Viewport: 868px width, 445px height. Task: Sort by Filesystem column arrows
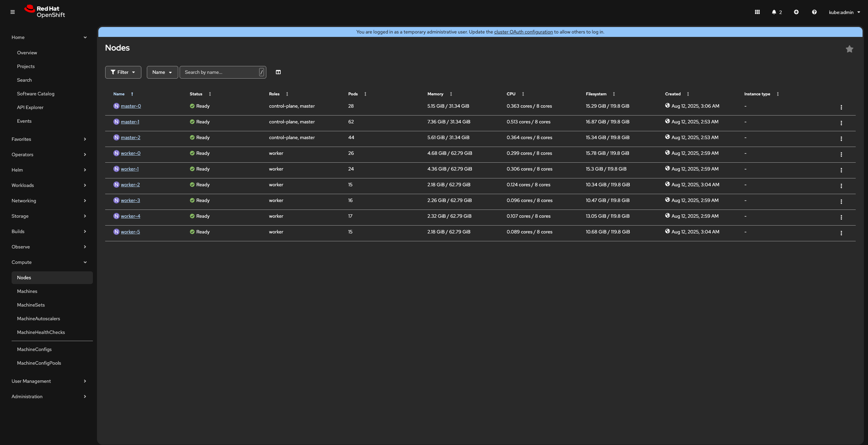614,94
